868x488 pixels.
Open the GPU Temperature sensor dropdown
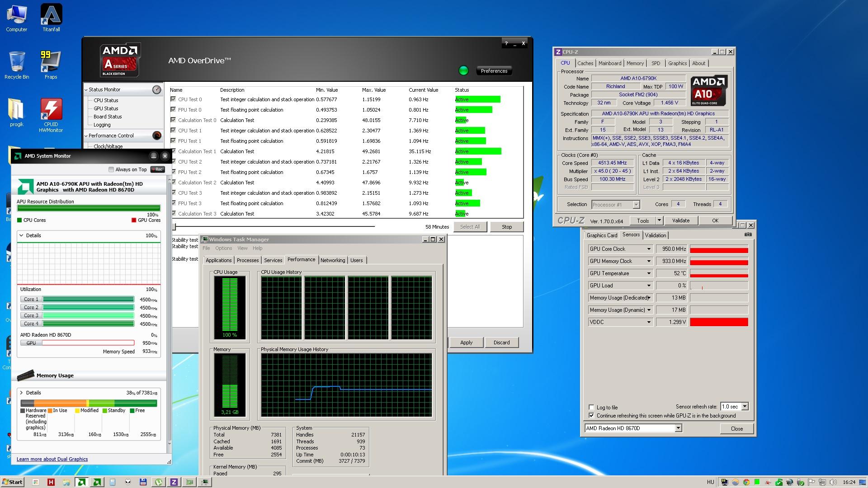pos(649,273)
